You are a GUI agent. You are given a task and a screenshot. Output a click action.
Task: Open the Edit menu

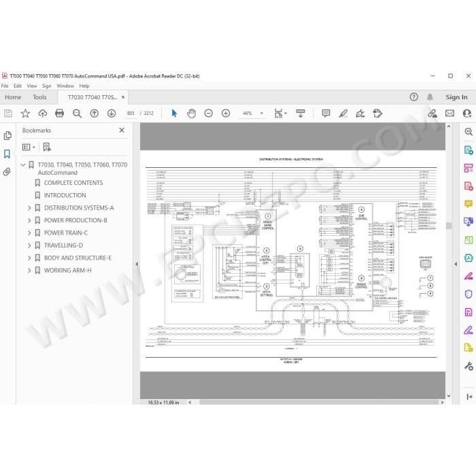pyautogui.click(x=18, y=86)
